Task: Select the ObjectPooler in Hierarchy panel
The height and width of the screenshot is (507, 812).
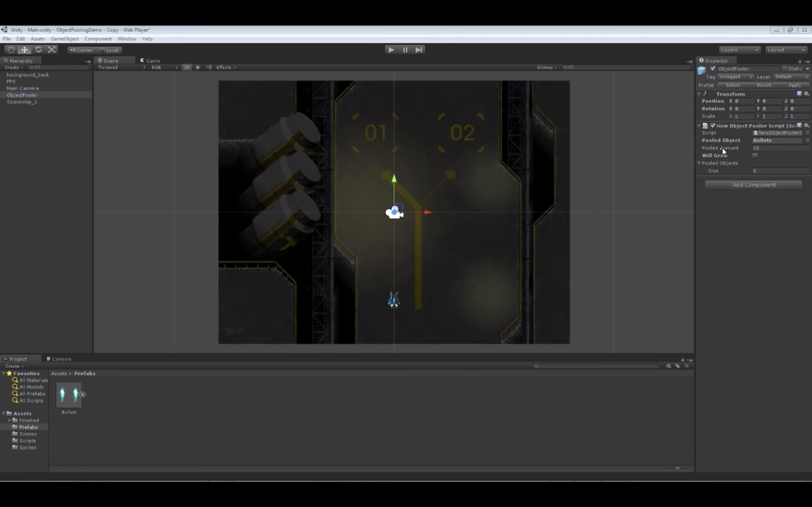Action: click(22, 95)
